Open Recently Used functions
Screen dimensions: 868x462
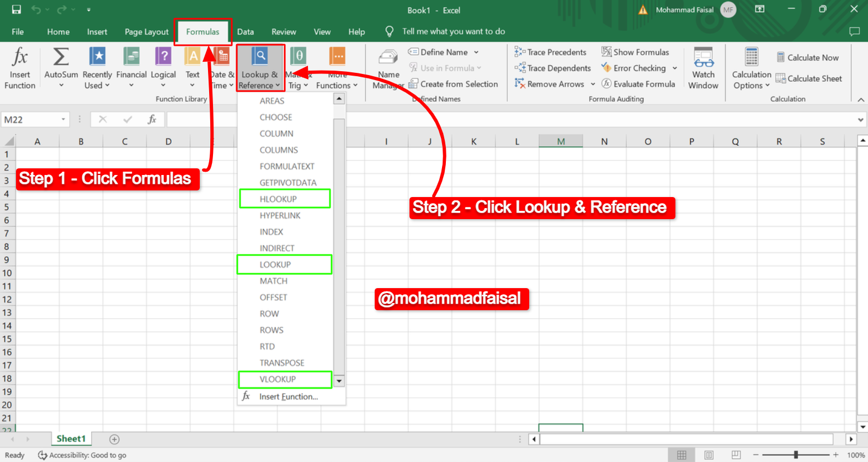point(97,68)
